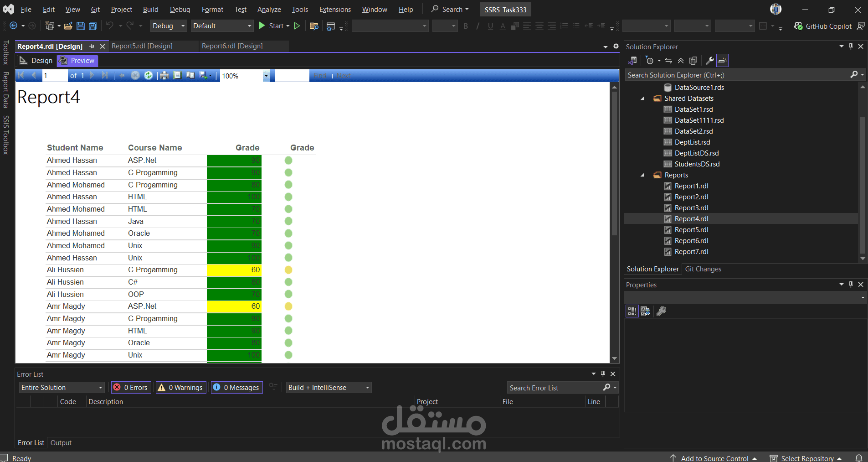This screenshot has width=868, height=462.
Task: Go to first page in report preview
Action: (x=21, y=76)
